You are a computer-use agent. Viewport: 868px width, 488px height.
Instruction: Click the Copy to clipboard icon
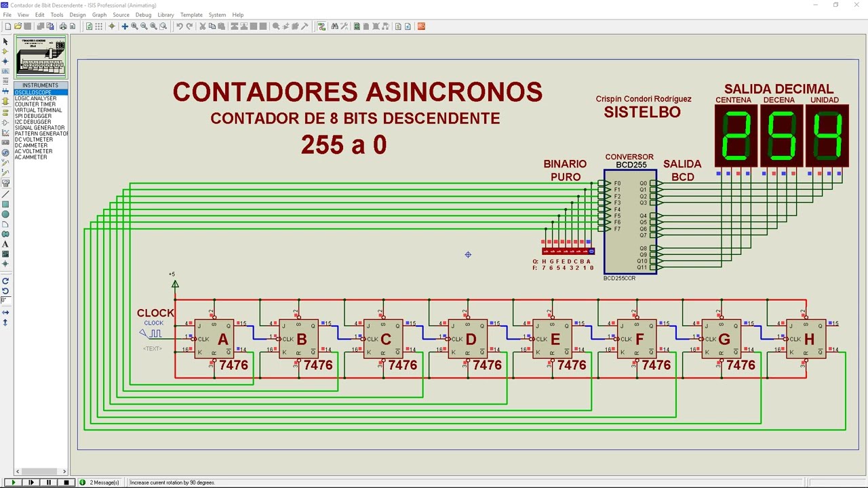(x=212, y=26)
